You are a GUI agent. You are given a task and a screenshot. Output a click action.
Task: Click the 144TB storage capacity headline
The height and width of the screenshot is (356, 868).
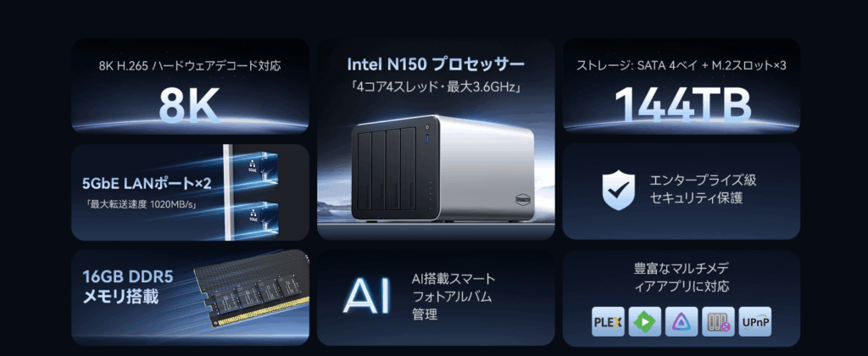click(682, 105)
